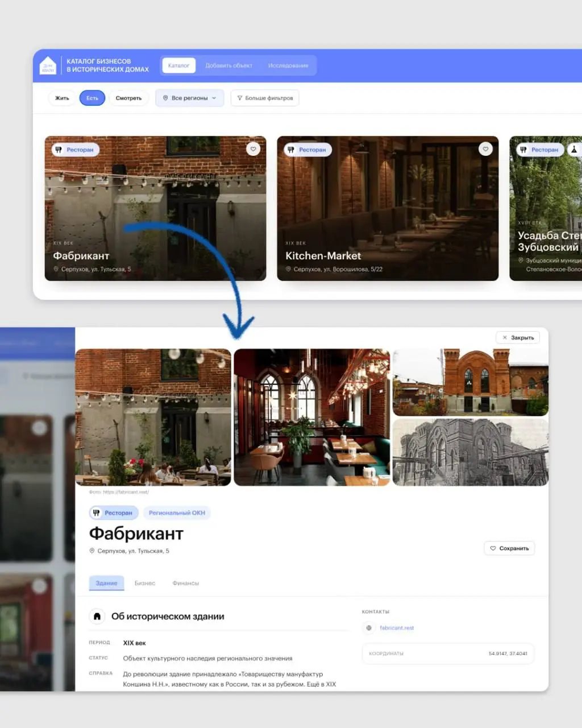This screenshot has height=728, width=582.
Task: View the red brick building exterior photo
Action: (471, 382)
